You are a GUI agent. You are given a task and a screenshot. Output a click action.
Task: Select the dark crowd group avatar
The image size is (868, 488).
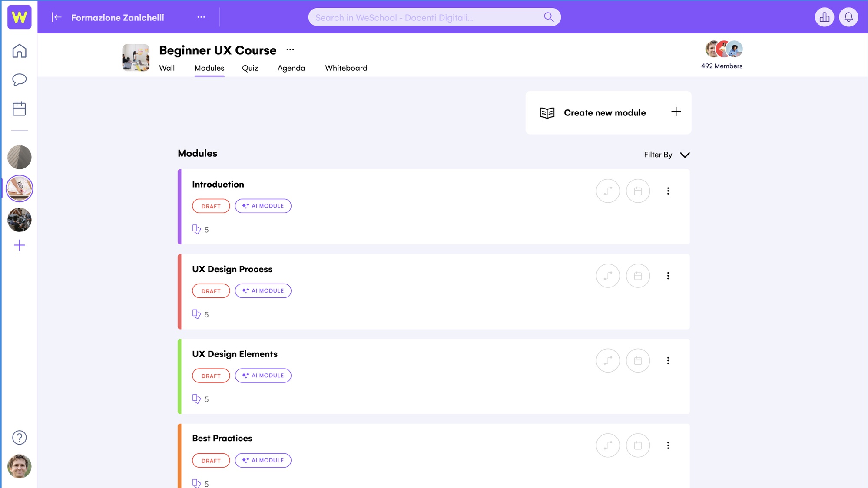pos(19,219)
